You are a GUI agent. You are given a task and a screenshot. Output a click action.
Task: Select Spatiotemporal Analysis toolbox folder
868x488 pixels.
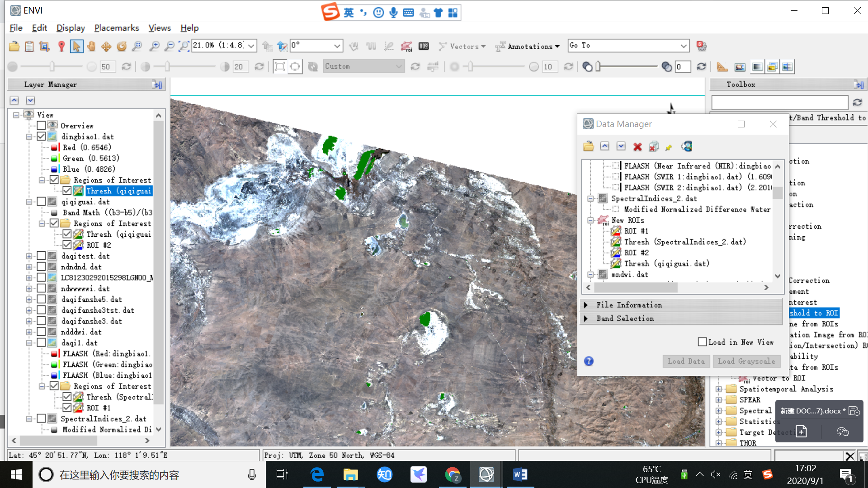click(786, 389)
